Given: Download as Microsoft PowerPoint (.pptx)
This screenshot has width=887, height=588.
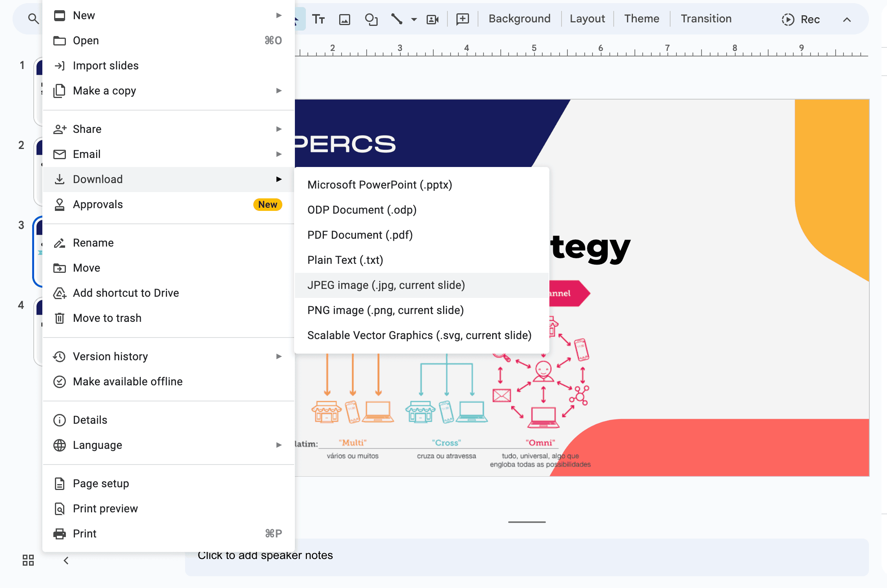Looking at the screenshot, I should point(422,185).
